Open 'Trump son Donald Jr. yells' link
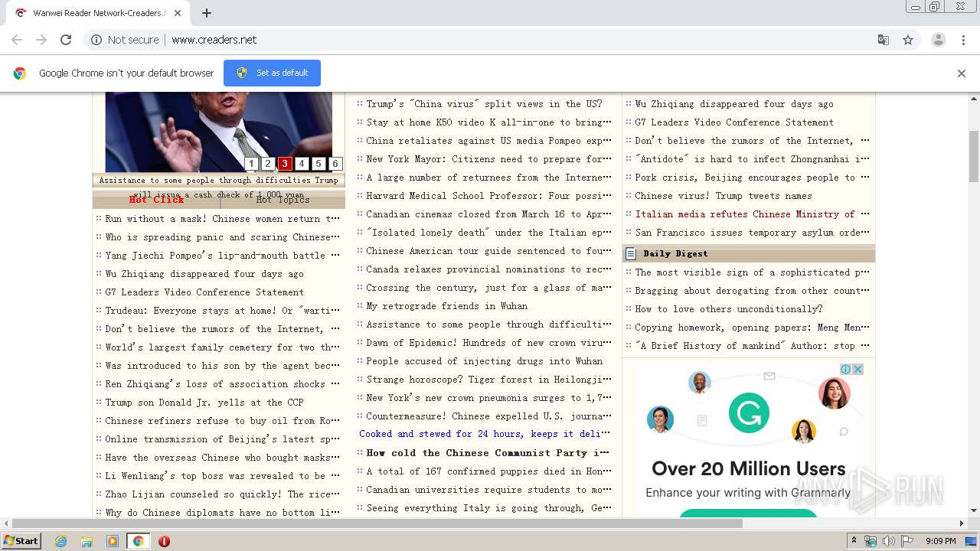 pos(204,403)
